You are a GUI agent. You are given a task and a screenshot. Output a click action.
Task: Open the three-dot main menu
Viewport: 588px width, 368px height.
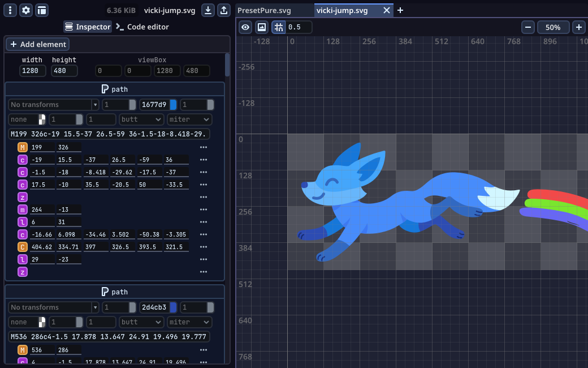pos(10,10)
